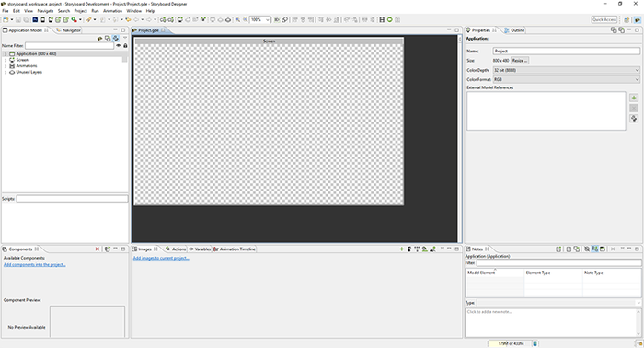644x348 pixels.
Task: Click the mobile device toolbar icon
Action: pos(42,19)
